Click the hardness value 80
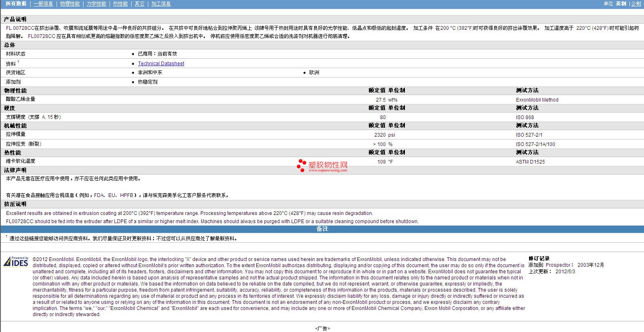 382,117
